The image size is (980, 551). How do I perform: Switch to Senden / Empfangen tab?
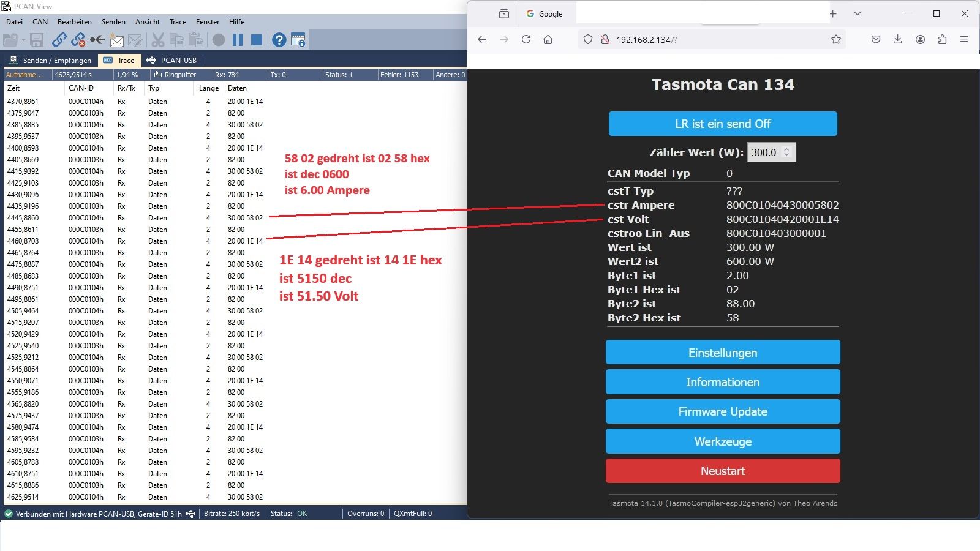pos(50,60)
